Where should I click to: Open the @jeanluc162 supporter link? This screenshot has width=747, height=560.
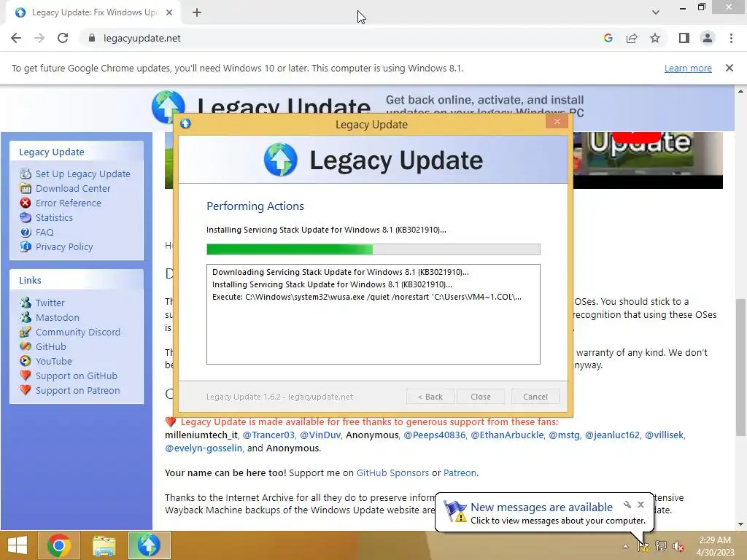click(612, 435)
